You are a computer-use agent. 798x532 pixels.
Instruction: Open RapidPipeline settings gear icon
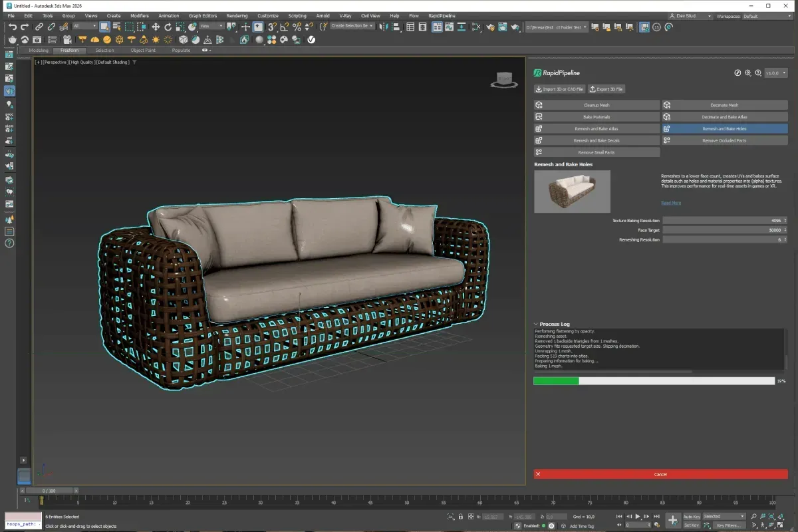[747, 73]
